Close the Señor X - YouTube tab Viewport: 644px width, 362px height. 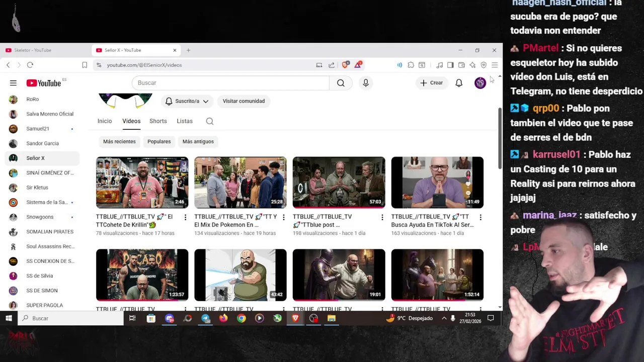(x=175, y=50)
